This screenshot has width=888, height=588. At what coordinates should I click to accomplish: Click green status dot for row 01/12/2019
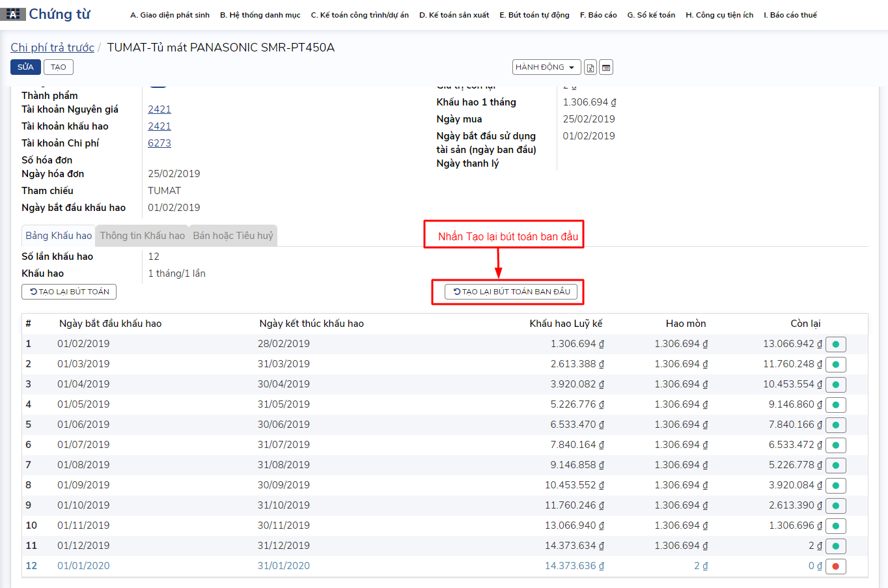(x=836, y=546)
